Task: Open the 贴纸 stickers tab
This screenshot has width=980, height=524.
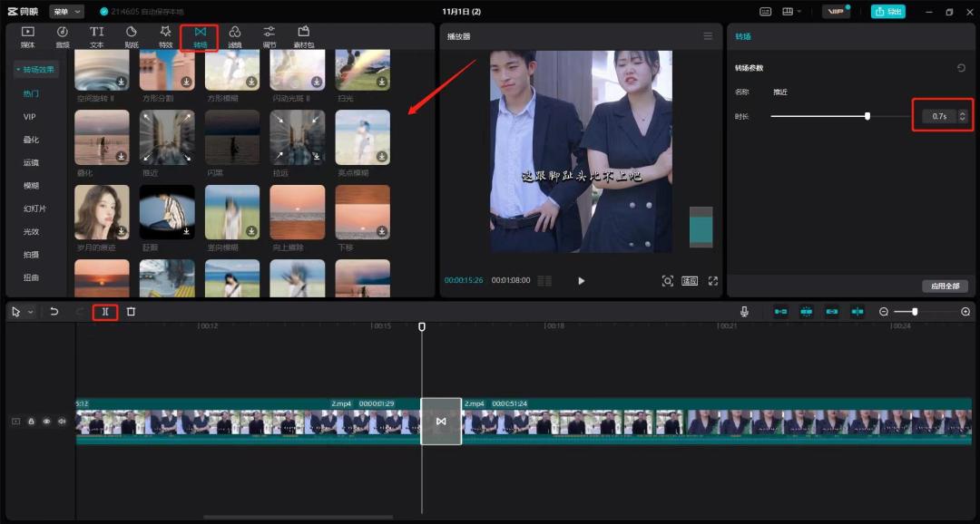Action: (x=132, y=37)
